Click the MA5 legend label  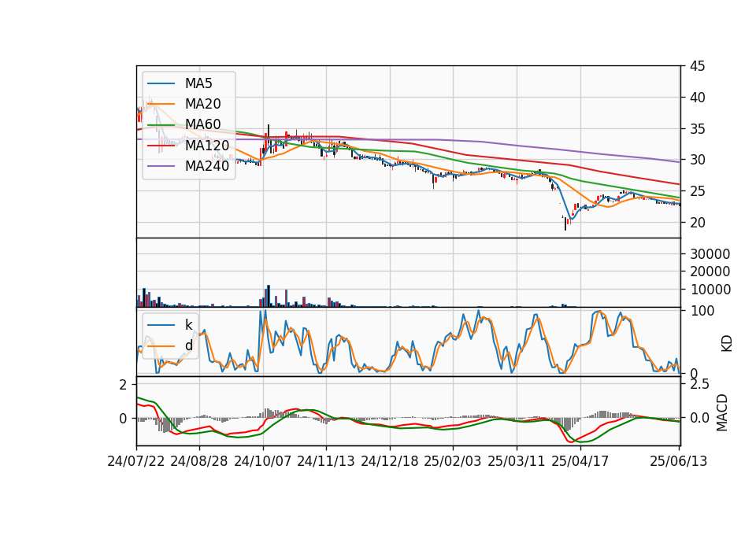click(x=198, y=83)
